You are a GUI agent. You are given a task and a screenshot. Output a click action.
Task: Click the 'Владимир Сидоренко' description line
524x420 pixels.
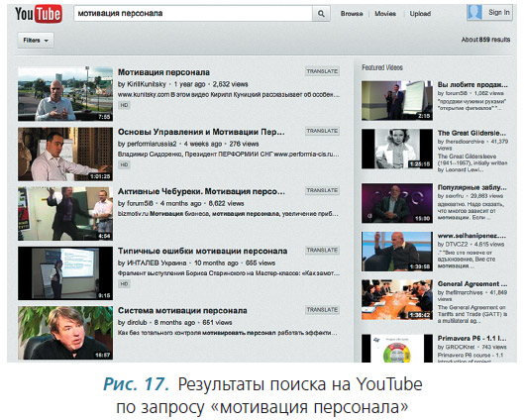click(229, 155)
